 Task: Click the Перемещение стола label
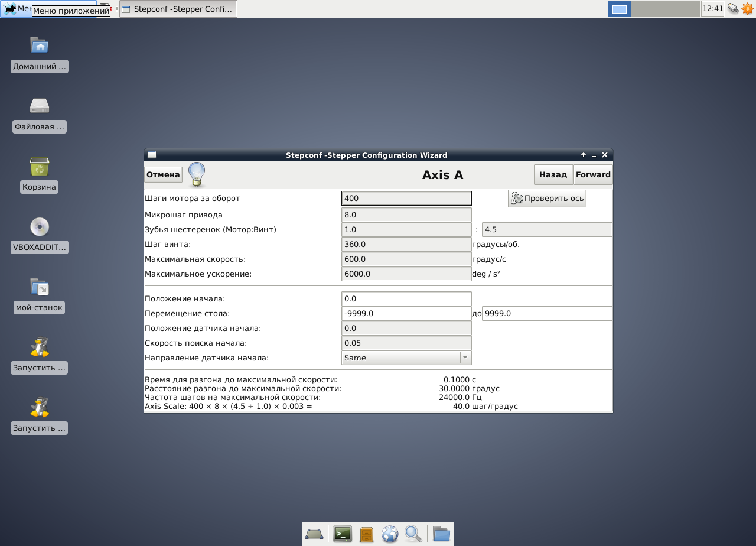coord(187,314)
